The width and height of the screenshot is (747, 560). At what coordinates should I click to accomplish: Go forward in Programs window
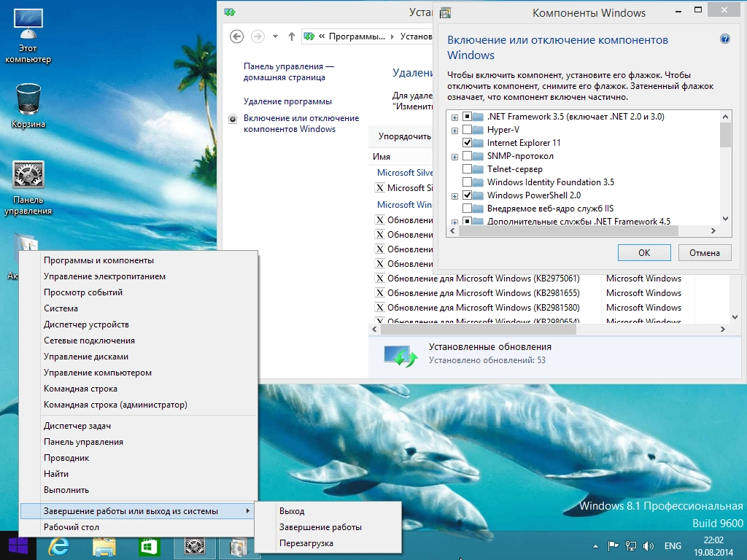click(x=258, y=36)
